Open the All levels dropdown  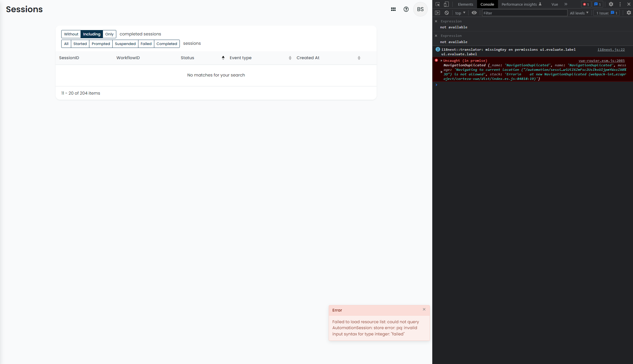579,13
